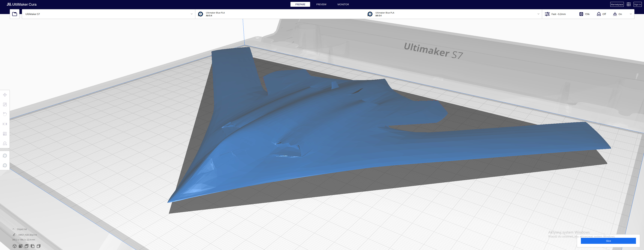Collapse the Object list expander
This screenshot has width=644, height=250.
(13, 229)
